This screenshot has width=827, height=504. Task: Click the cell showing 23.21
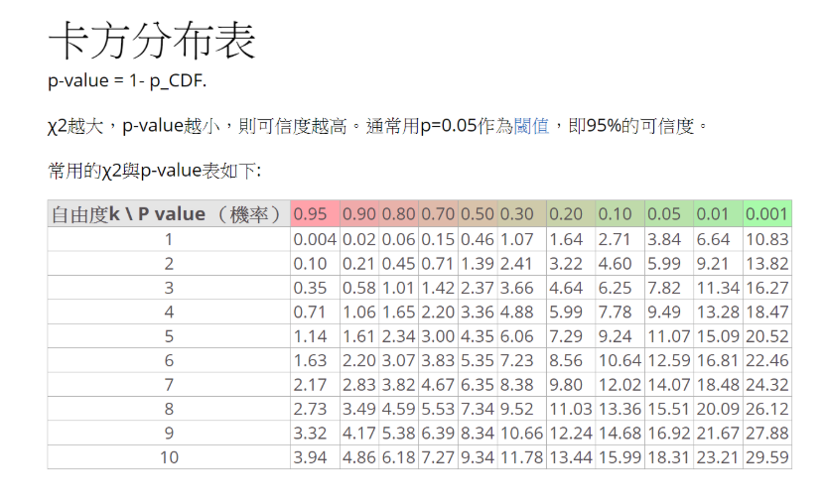pyautogui.click(x=718, y=457)
